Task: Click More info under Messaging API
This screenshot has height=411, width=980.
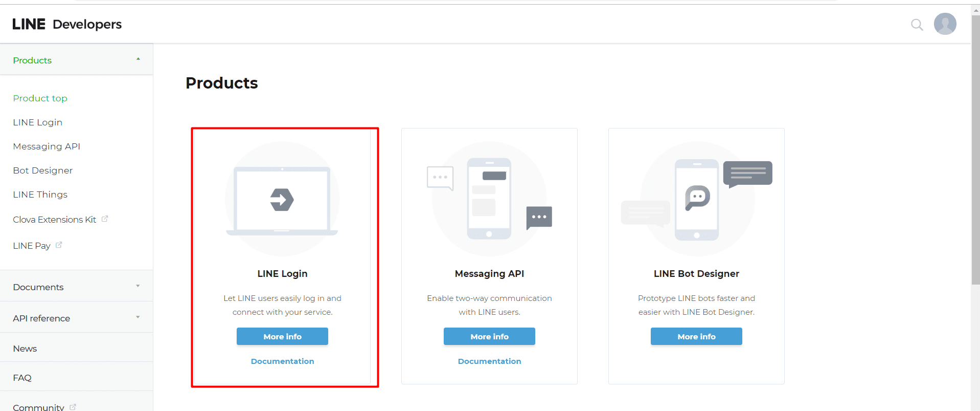Action: pos(489,336)
